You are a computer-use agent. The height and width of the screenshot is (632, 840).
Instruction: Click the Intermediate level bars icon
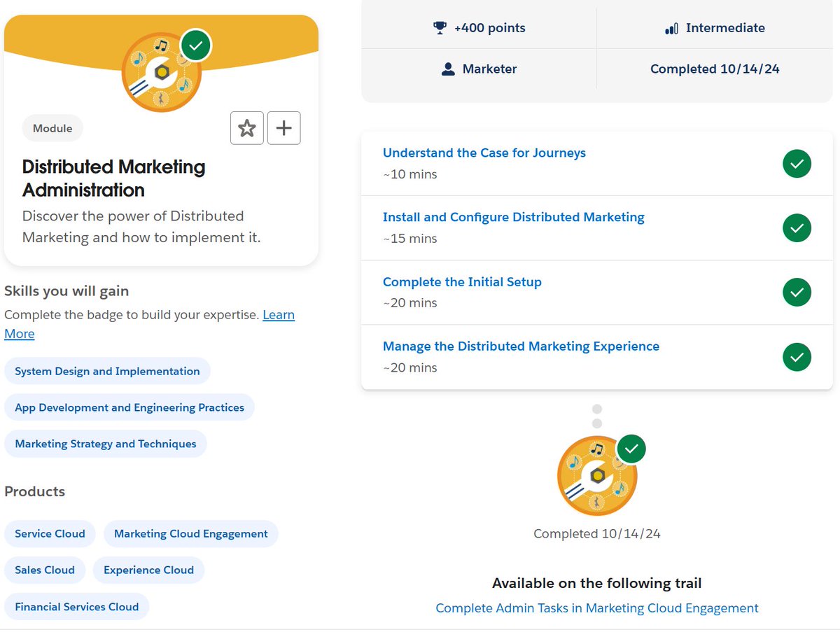point(671,29)
